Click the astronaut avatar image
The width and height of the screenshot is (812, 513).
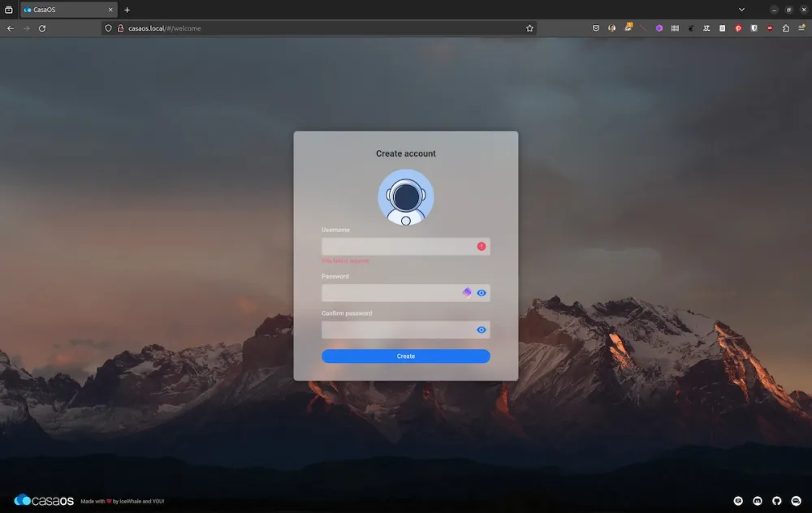[x=405, y=197]
